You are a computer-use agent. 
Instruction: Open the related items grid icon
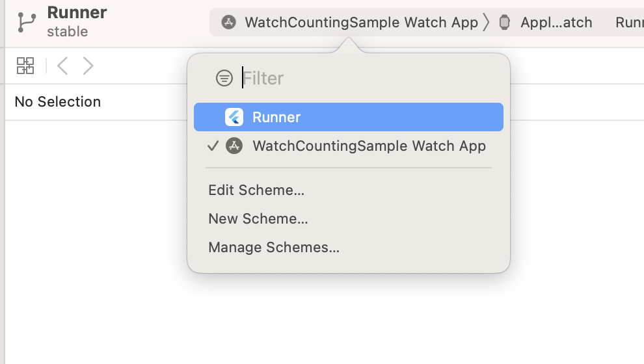click(x=25, y=66)
